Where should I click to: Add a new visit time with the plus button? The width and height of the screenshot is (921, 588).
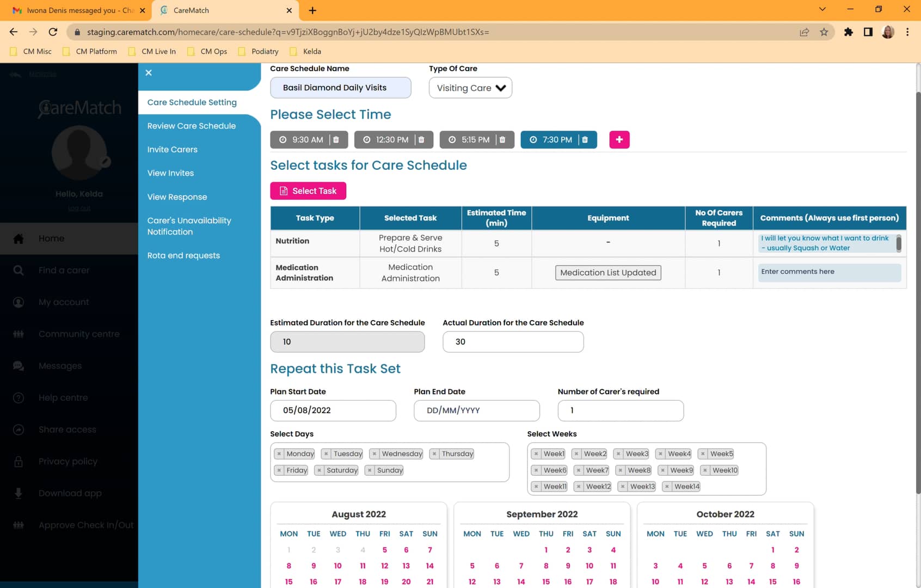click(619, 139)
